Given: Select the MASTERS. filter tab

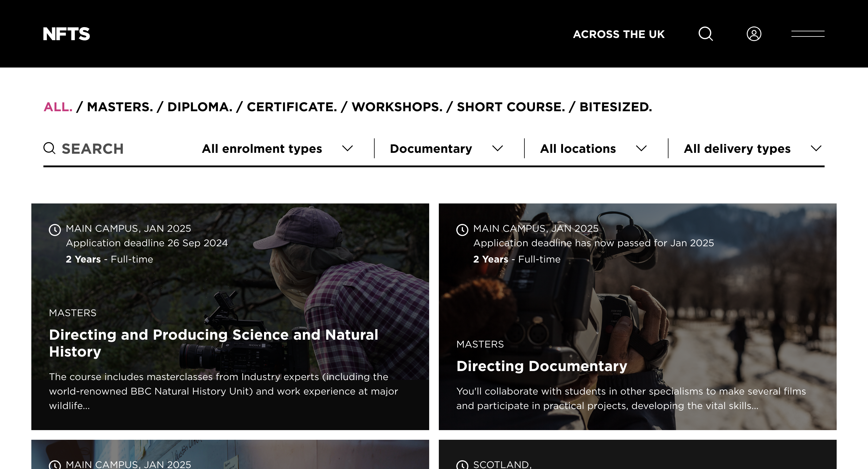Looking at the screenshot, I should tap(120, 107).
